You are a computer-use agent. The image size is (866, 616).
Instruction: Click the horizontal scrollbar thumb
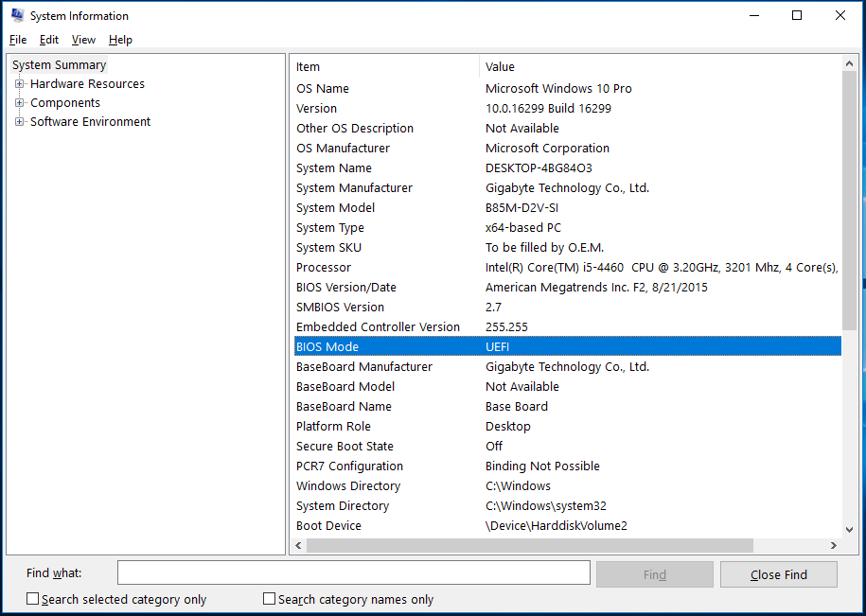(530, 545)
